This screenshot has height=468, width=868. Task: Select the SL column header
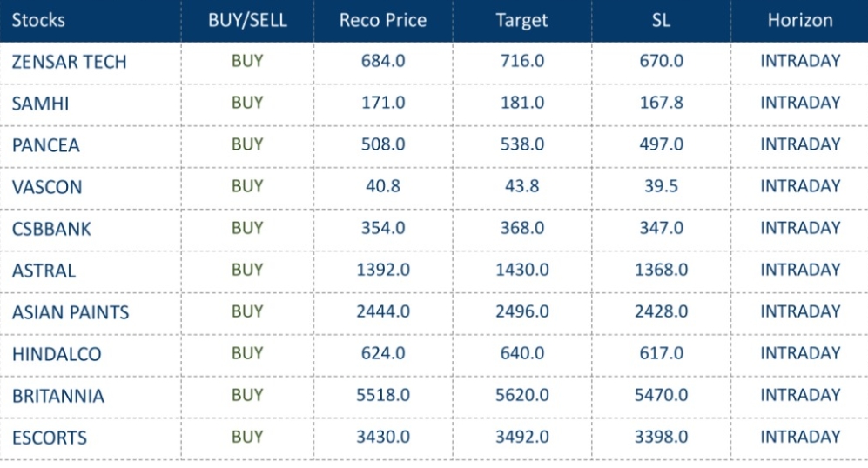click(661, 20)
